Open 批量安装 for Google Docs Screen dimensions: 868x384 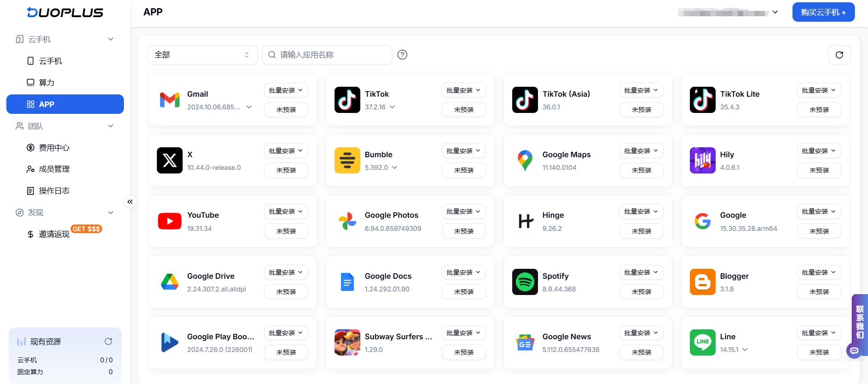click(463, 272)
